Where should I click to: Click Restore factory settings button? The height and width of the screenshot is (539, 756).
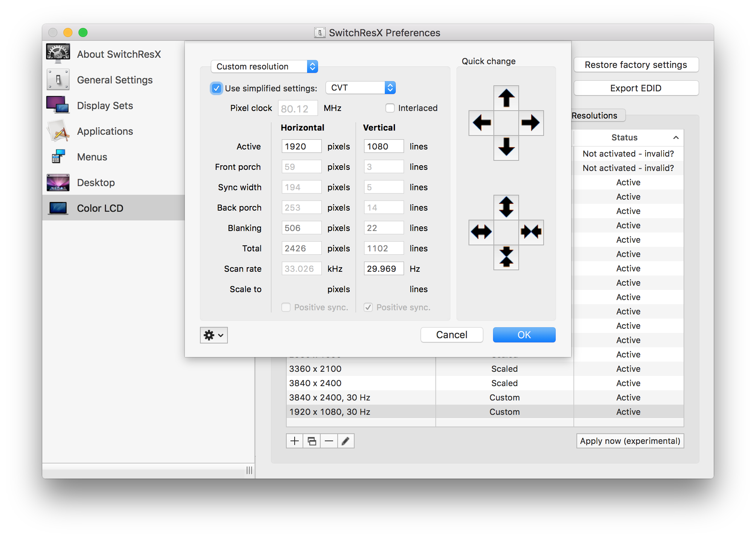click(636, 65)
